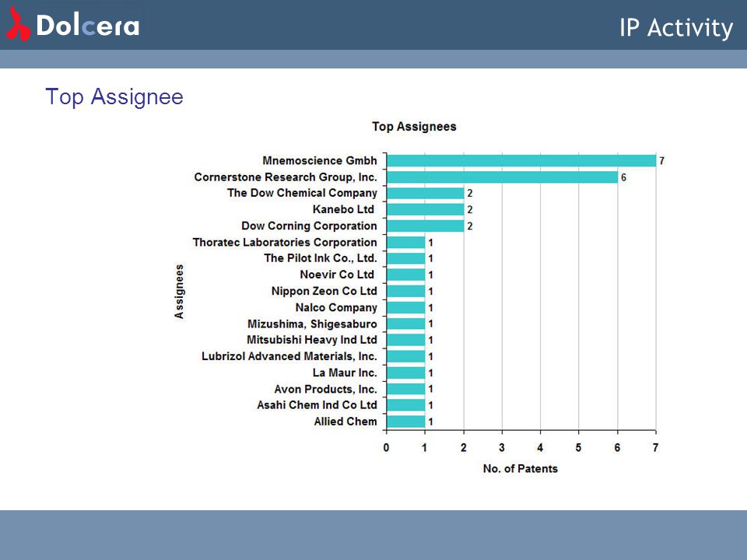The image size is (747, 560).
Task: Select 'Thoratec Laboratories Corporation' label
Action: (x=285, y=243)
